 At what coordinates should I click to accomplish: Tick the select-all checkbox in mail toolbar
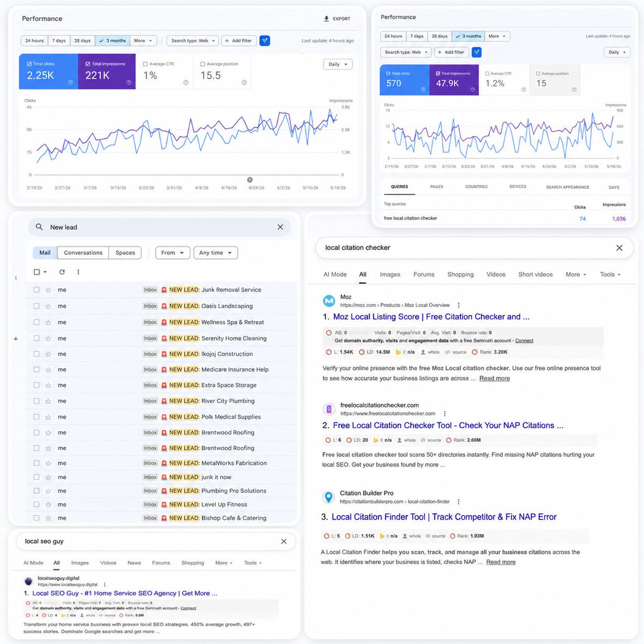[x=36, y=272]
